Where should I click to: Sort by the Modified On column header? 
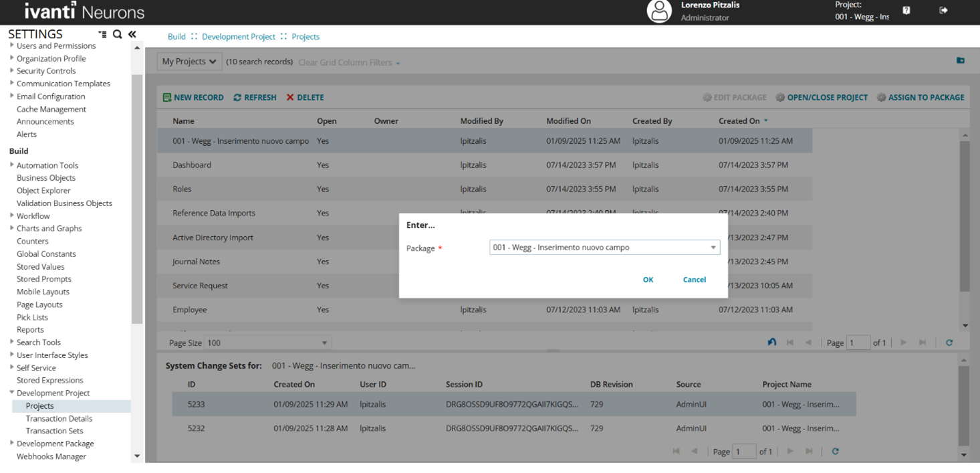click(568, 121)
